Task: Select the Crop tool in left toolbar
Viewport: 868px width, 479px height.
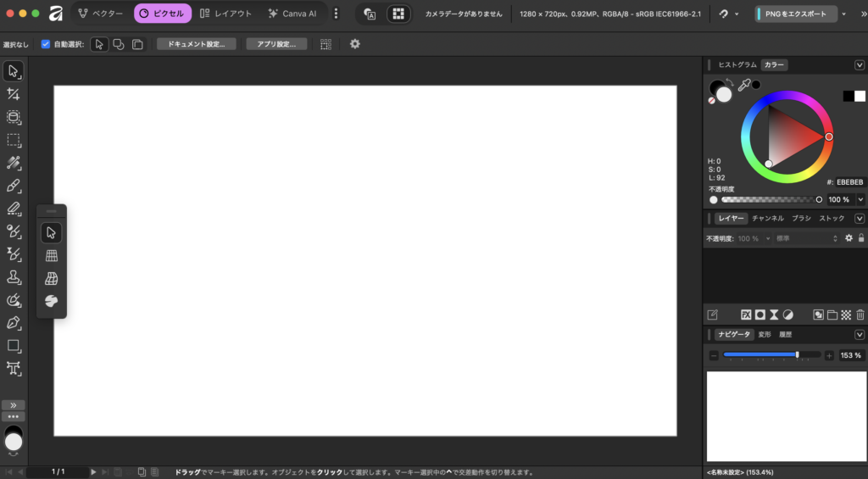Action: coord(14,94)
